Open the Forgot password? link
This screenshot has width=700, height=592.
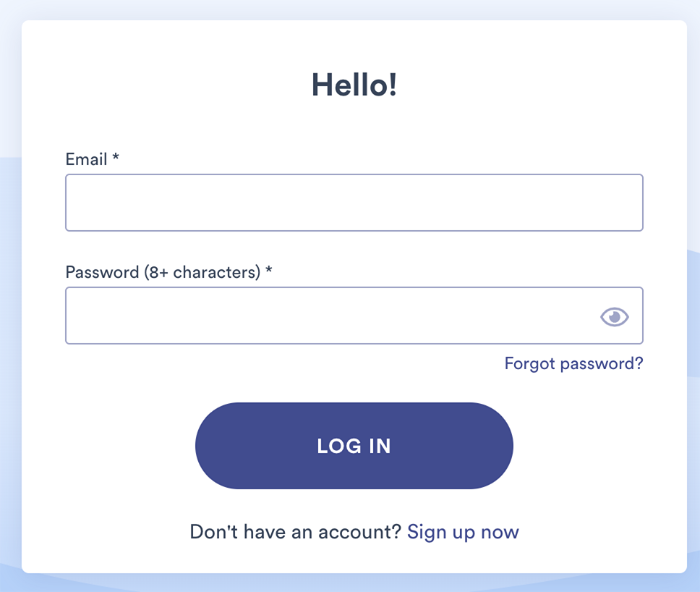(573, 364)
